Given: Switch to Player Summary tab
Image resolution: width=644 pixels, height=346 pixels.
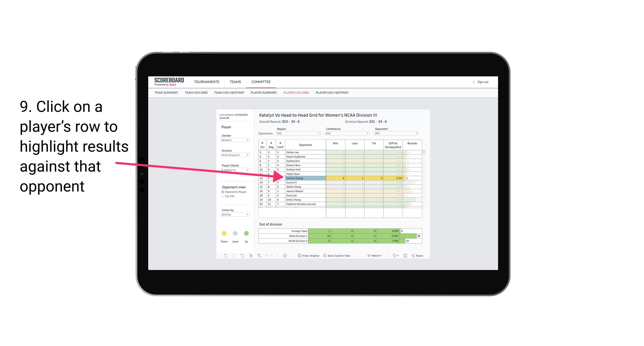Looking at the screenshot, I should [263, 92].
